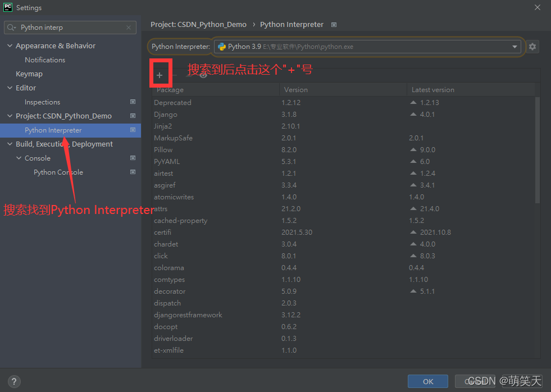Click upgrade arrow for PyYAML
This screenshot has width=551, height=392.
[x=413, y=161]
